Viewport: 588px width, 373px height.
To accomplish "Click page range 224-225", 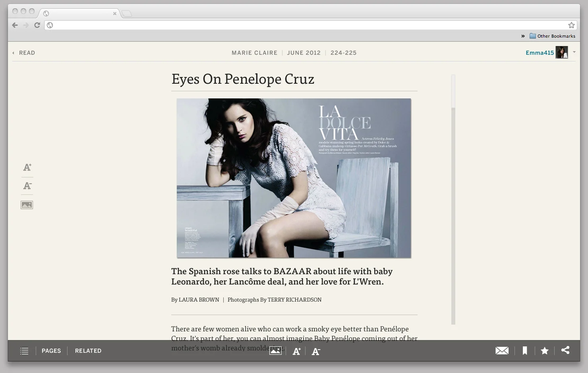I will pyautogui.click(x=344, y=53).
